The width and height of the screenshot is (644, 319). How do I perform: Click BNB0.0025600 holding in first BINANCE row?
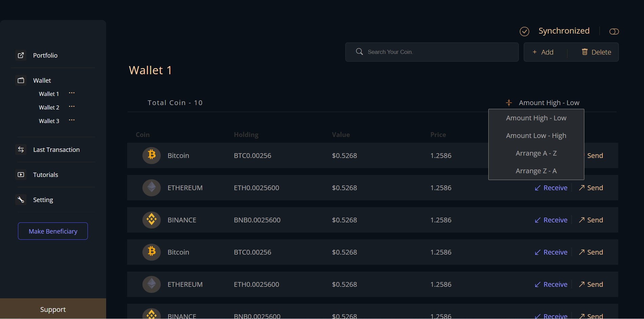257,220
